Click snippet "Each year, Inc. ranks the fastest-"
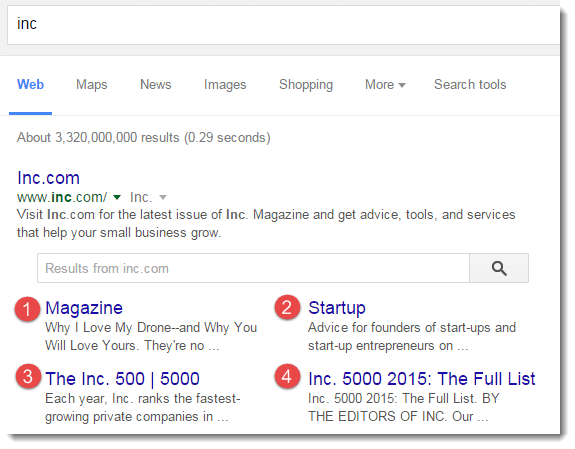The height and width of the screenshot is (449, 575). tap(143, 399)
